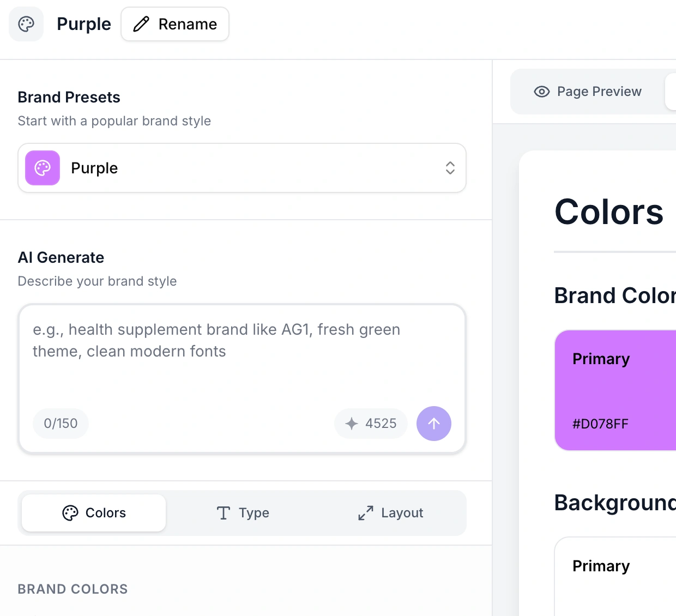Click the pencil icon in the Rename button
This screenshot has height=616, width=676.
click(141, 24)
